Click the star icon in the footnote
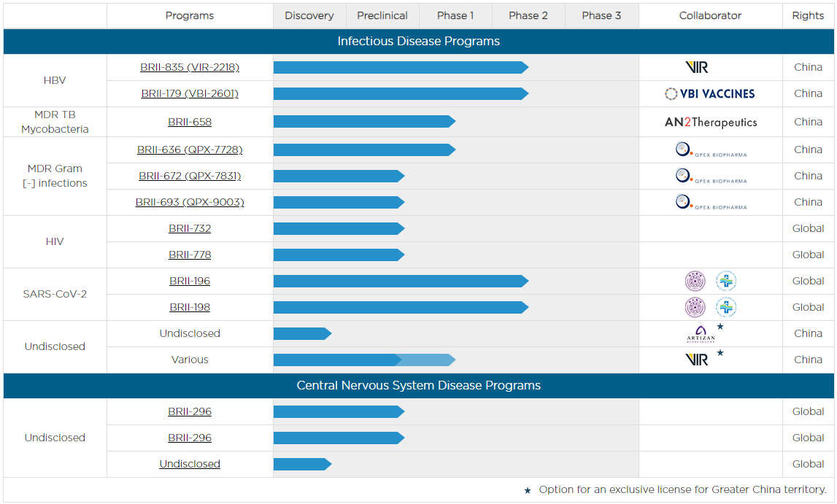Viewport: 837px width, 504px height. point(528,491)
